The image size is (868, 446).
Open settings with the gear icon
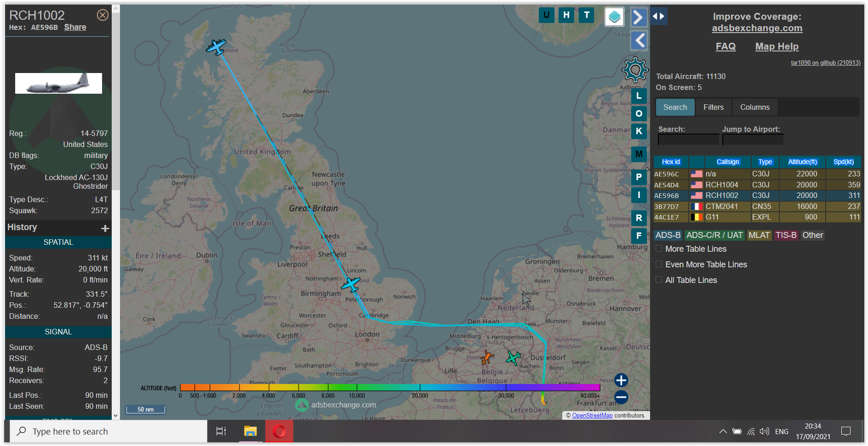click(x=635, y=70)
